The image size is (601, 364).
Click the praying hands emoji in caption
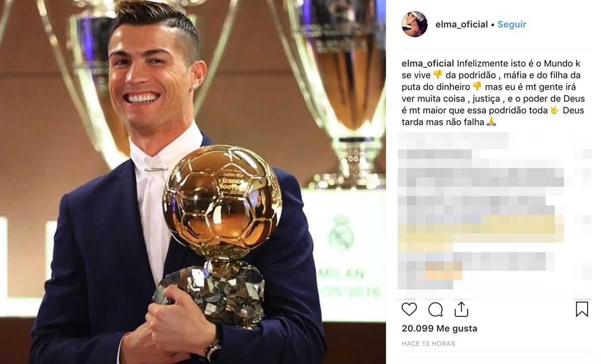click(491, 122)
